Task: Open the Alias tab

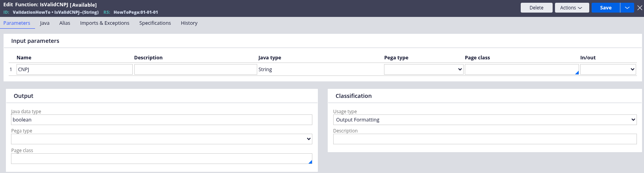Action: [65, 23]
